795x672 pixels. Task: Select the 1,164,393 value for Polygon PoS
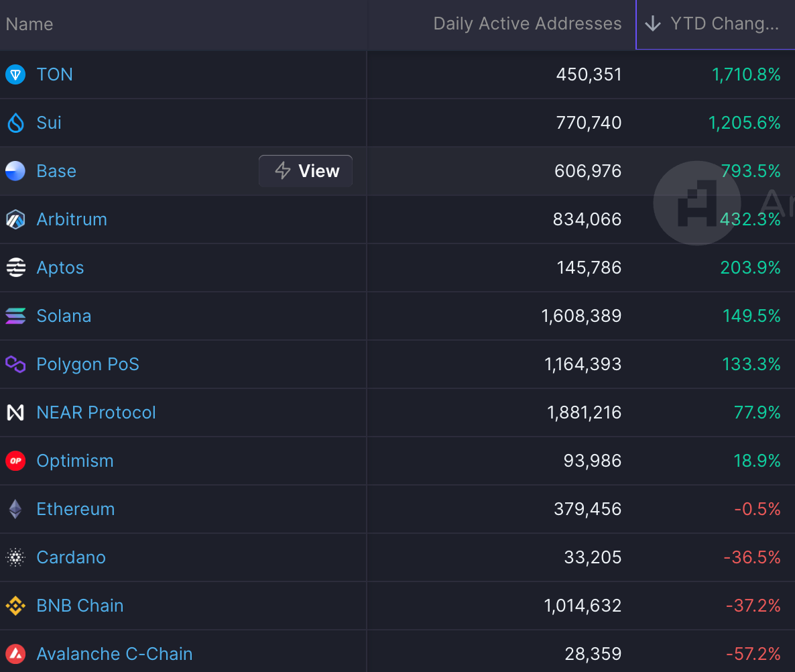pos(583,364)
